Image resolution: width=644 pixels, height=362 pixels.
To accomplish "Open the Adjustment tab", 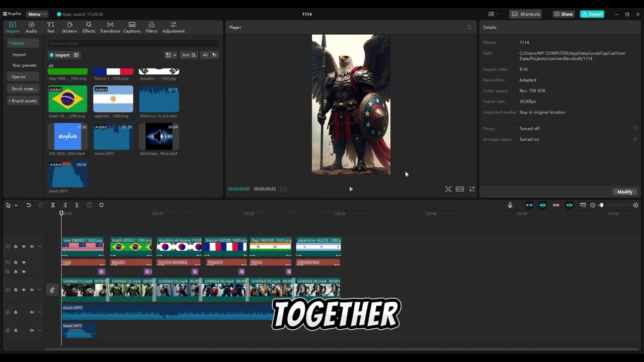I will pyautogui.click(x=174, y=27).
